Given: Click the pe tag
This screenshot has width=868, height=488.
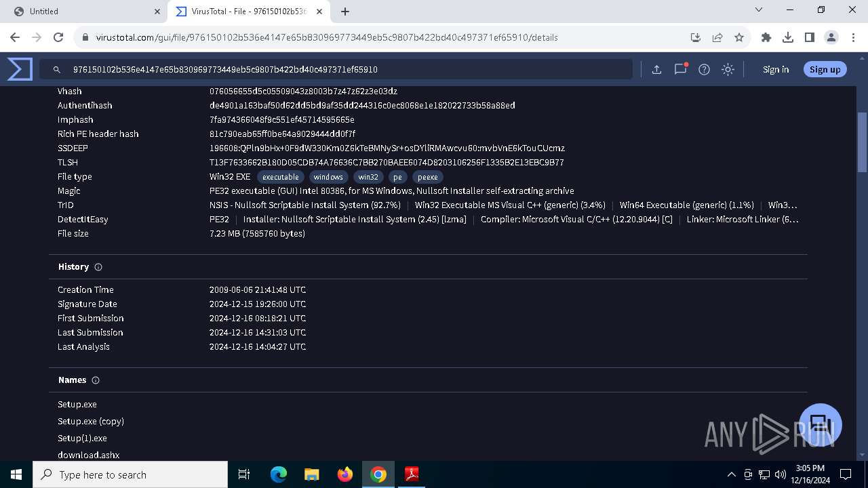Looking at the screenshot, I should click(x=397, y=177).
